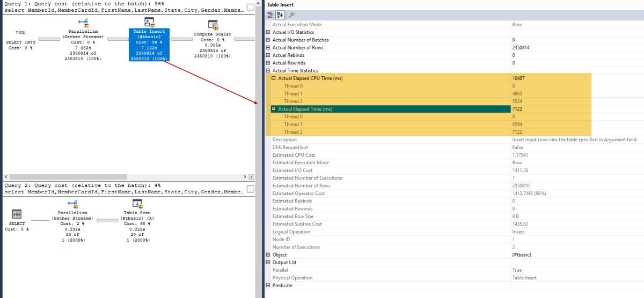Viewport: 644px width, 298px height.
Task: Collapse Actual Elapsed CPU Time (ms) node
Action: tap(273, 78)
